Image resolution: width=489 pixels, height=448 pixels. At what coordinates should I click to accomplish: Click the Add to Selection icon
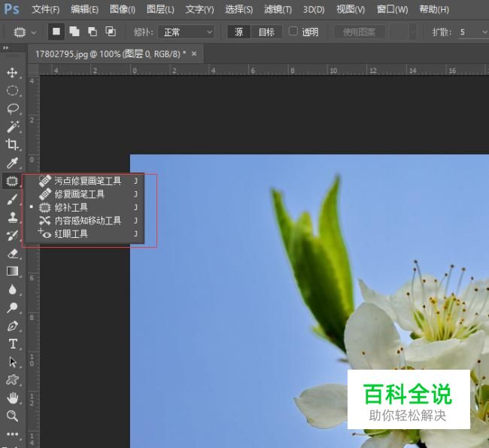74,32
